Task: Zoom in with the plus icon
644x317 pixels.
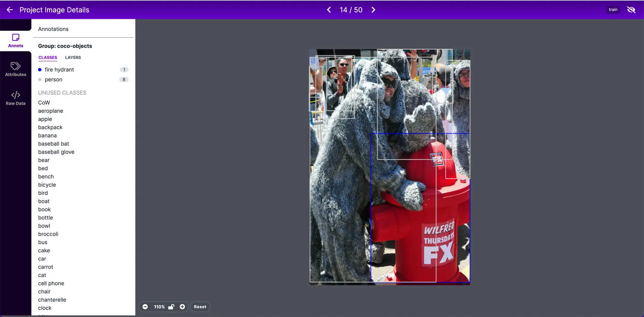Action: pos(182,307)
